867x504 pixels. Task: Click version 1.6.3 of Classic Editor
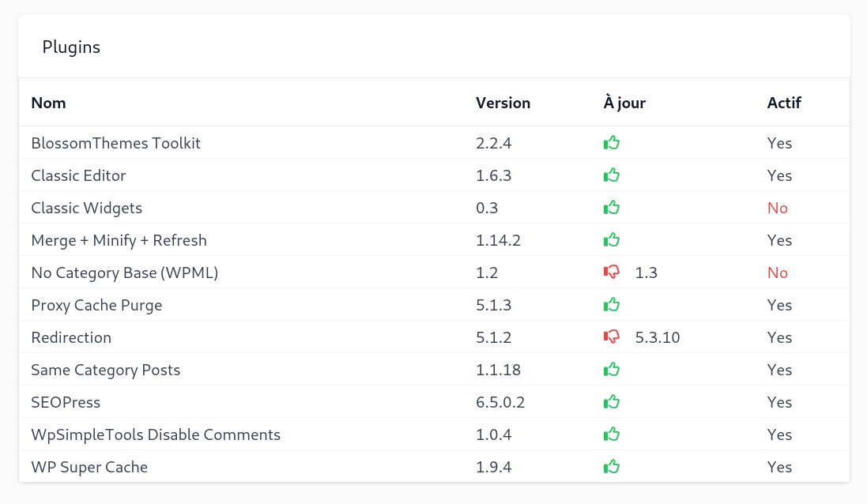[494, 175]
